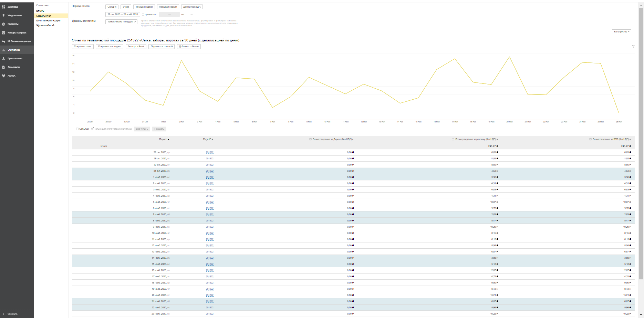The height and width of the screenshot is (318, 644).
Task: Open Page ID 251322 link for 20 нояб. 2020
Action: tap(209, 295)
